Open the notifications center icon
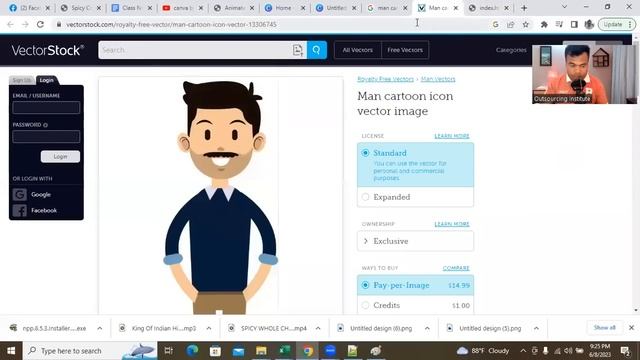This screenshot has height=360, width=640. click(x=625, y=351)
